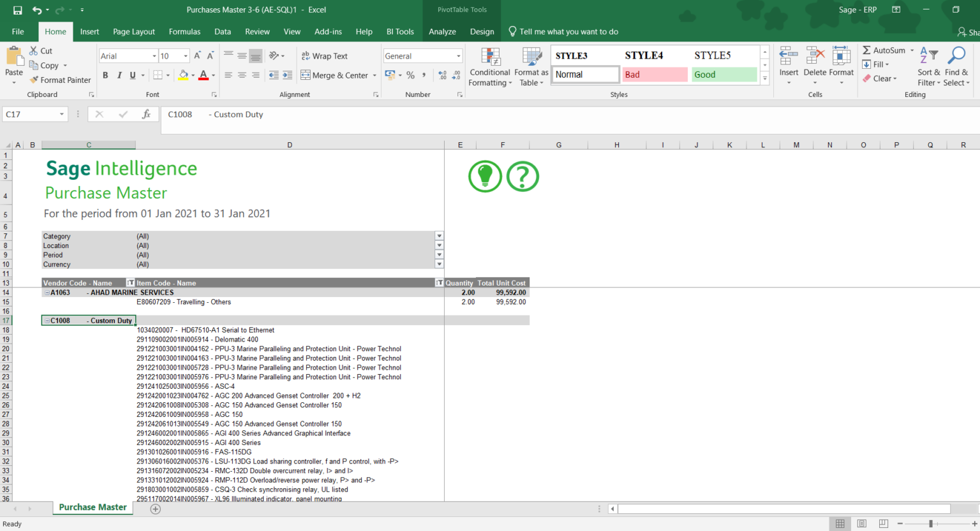Image resolution: width=980 pixels, height=531 pixels.
Task: Open the PivotTable Analyze tab
Action: tap(442, 31)
